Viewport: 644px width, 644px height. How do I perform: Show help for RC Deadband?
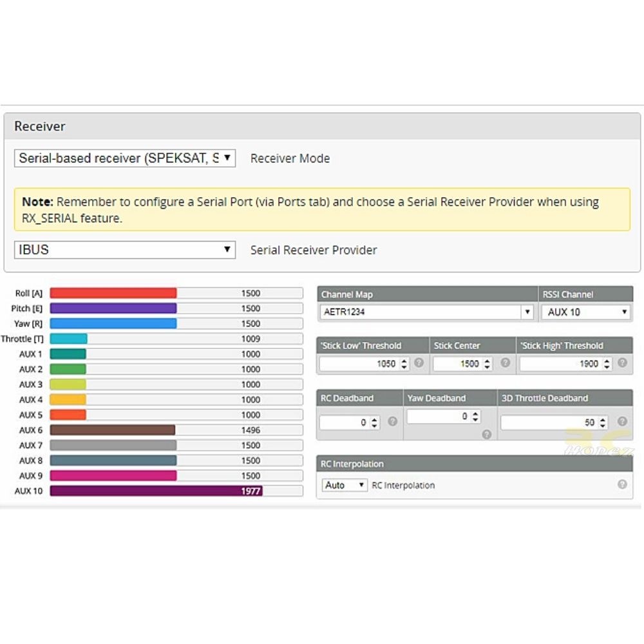tap(392, 422)
